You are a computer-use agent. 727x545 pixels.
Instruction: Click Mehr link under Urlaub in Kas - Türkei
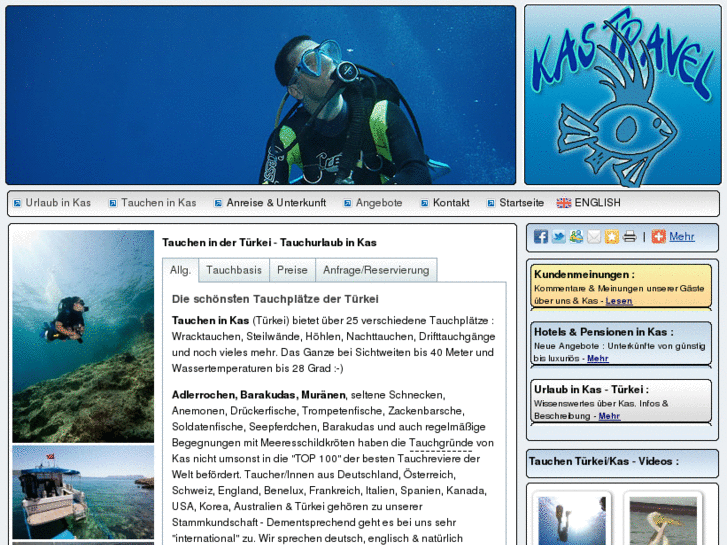click(x=609, y=416)
